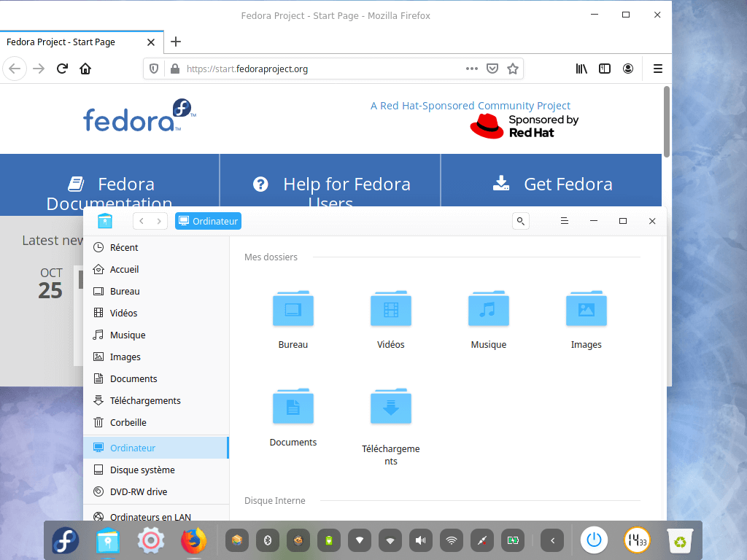Select Documents in sidebar
The width and height of the screenshot is (747, 560).
(x=156, y=379)
